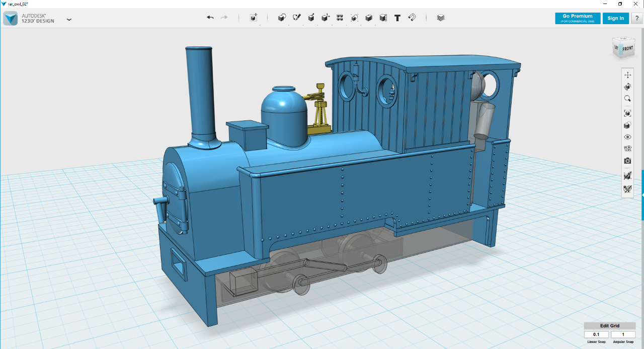Click the LEFT face of view cube
The image size is (644, 349).
(x=616, y=48)
